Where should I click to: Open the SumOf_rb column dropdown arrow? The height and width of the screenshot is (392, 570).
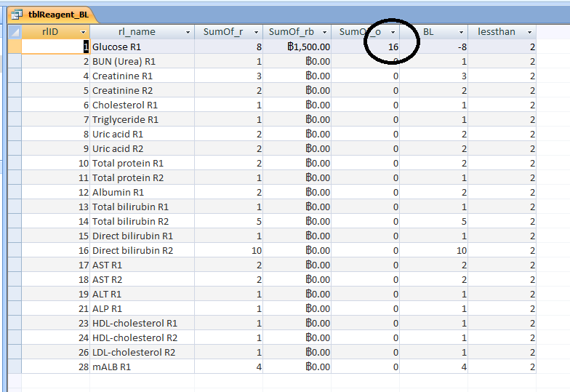point(324,32)
